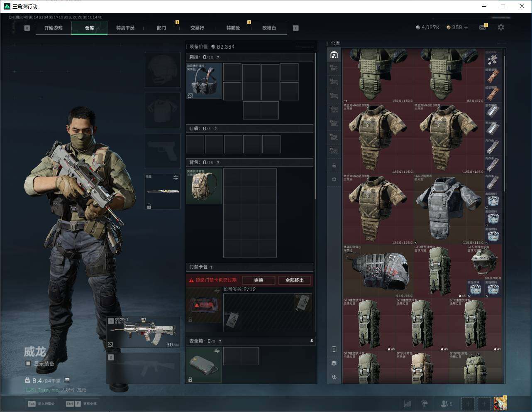Click the warehouse vertical scrollbar
Screen dimensions: 532x412
(504, 125)
